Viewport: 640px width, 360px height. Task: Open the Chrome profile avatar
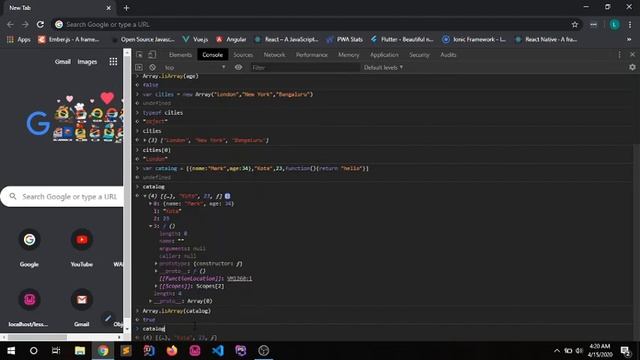pos(614,24)
